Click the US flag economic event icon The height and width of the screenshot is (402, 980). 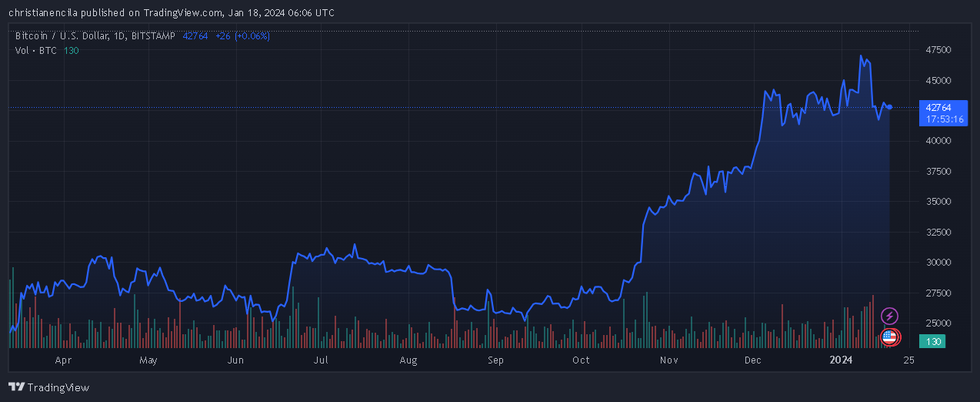889,337
